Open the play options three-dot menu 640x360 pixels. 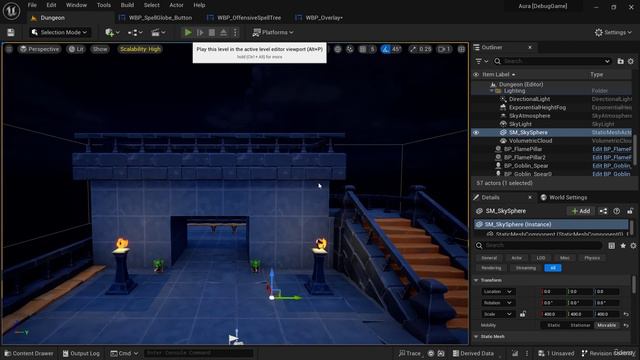(235, 32)
